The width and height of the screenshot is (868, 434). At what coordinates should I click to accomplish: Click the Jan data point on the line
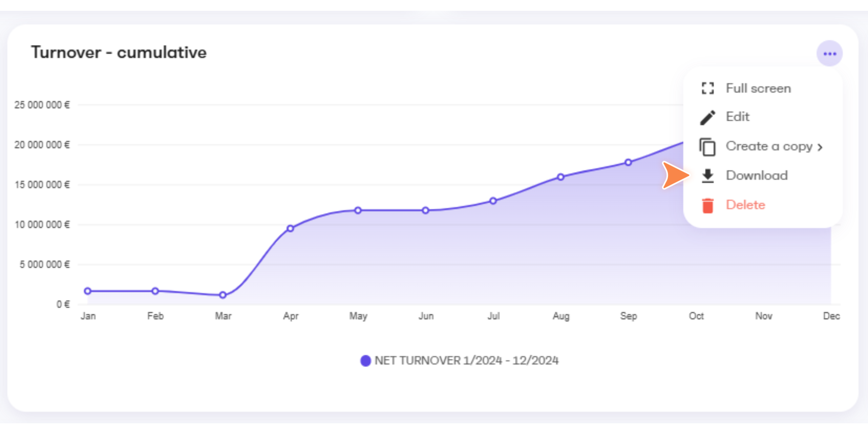point(88,291)
